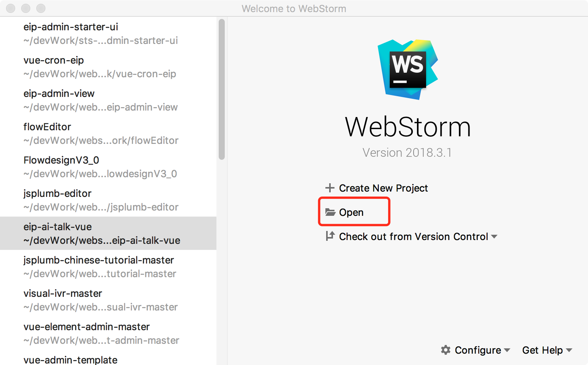Click the plus icon beside Create New Project

(330, 188)
